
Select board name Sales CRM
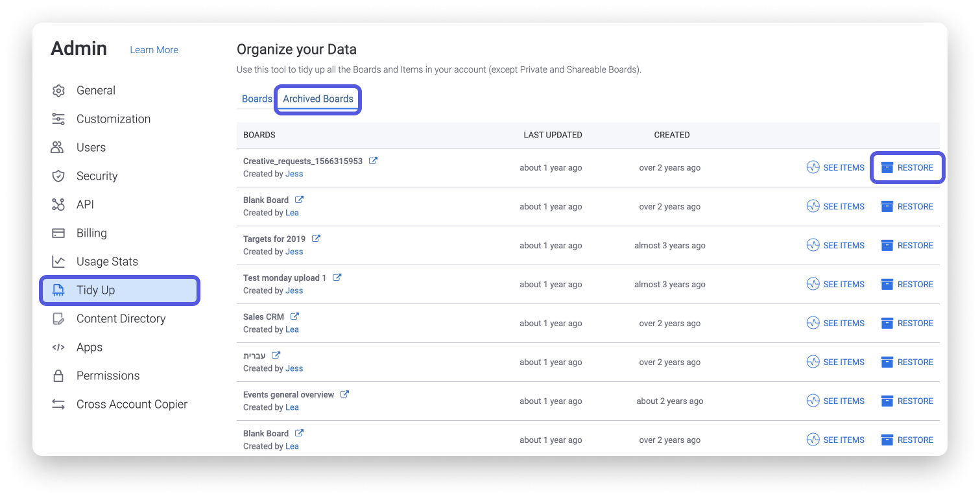[x=263, y=316]
